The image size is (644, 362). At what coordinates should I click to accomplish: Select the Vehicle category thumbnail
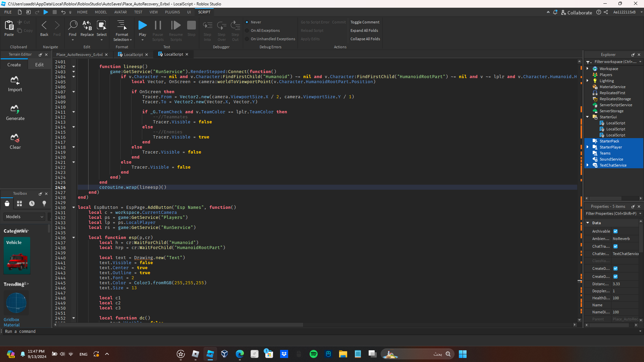point(17,255)
